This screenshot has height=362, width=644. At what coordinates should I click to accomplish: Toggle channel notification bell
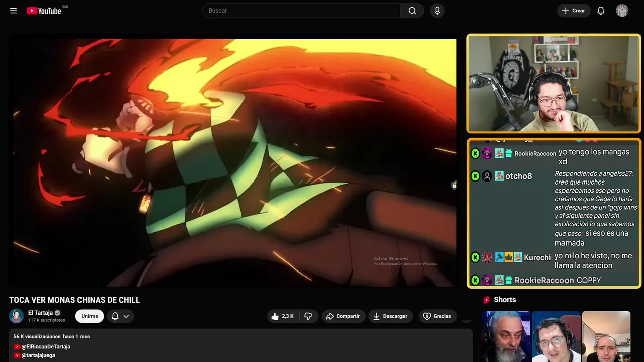point(115,316)
